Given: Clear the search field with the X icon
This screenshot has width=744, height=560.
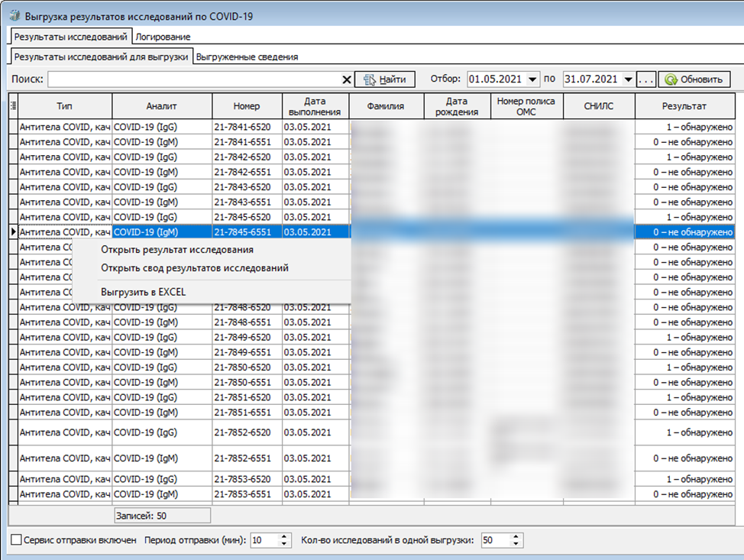Looking at the screenshot, I should pyautogui.click(x=347, y=79).
